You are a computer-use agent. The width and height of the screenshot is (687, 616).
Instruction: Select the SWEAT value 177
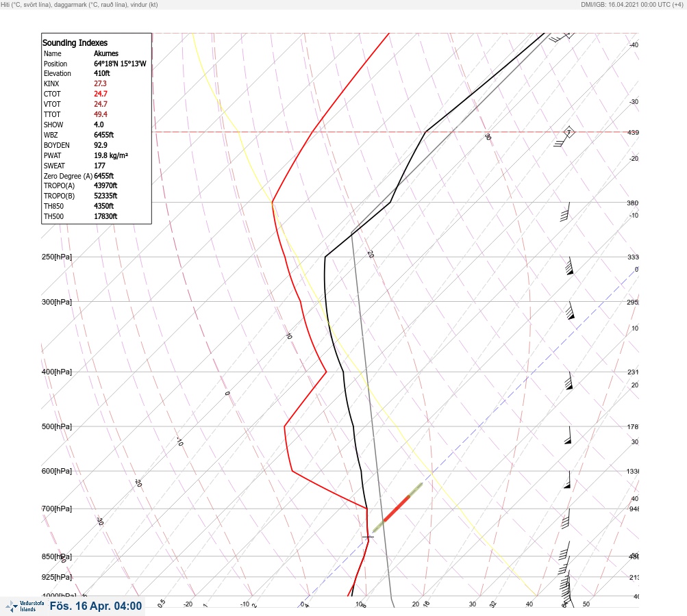pyautogui.click(x=99, y=166)
